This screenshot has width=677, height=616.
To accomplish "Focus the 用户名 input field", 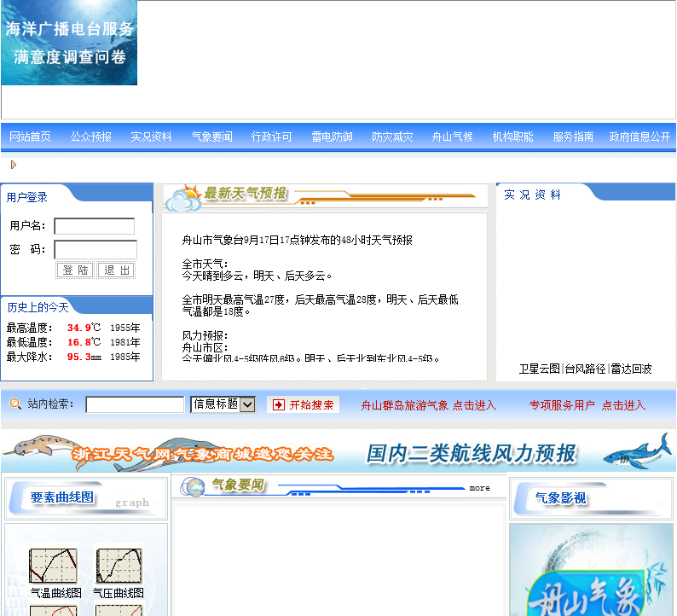I will (94, 226).
